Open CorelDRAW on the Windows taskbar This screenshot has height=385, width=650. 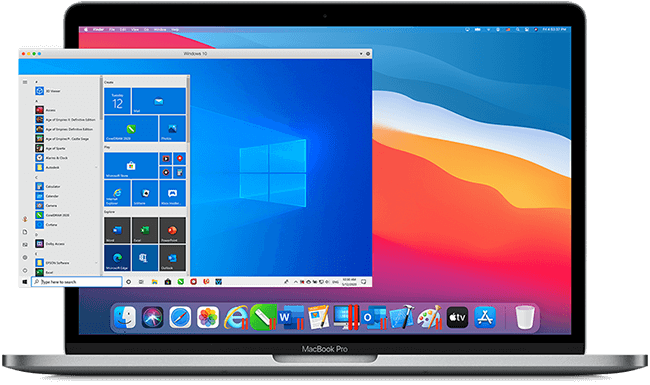click(181, 282)
